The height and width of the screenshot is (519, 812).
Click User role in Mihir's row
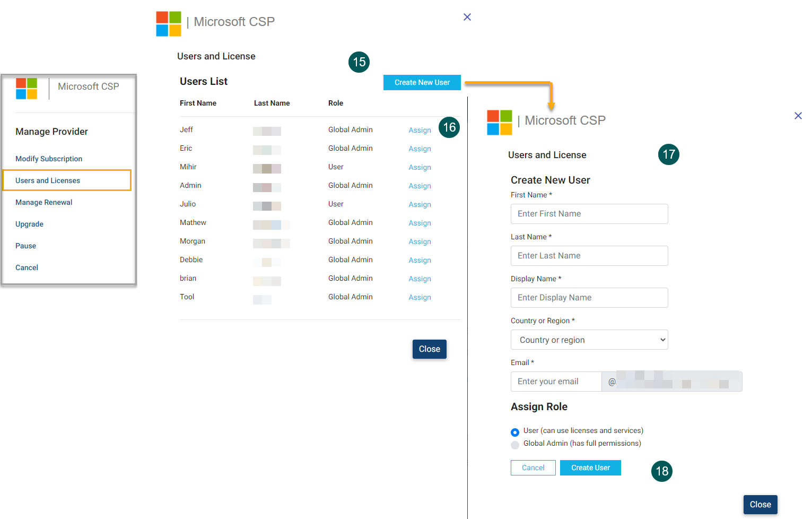click(336, 167)
